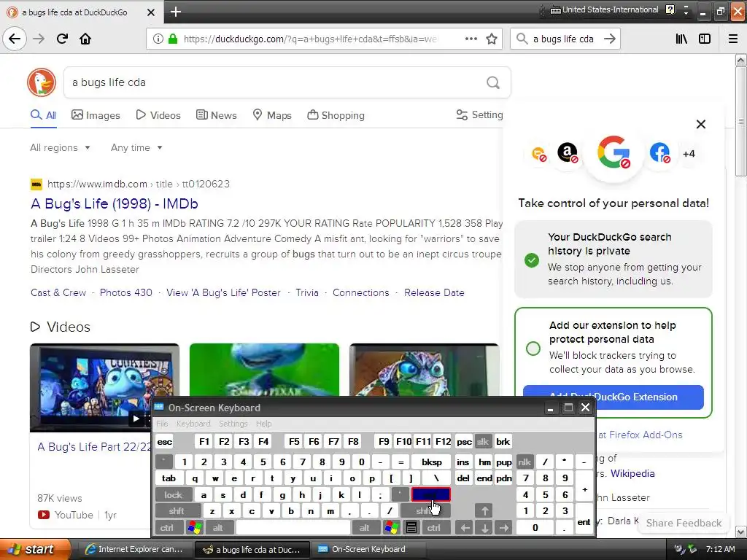Click the context menu key on keyboard
Screen dimensions: 747x560
pyautogui.click(x=411, y=528)
